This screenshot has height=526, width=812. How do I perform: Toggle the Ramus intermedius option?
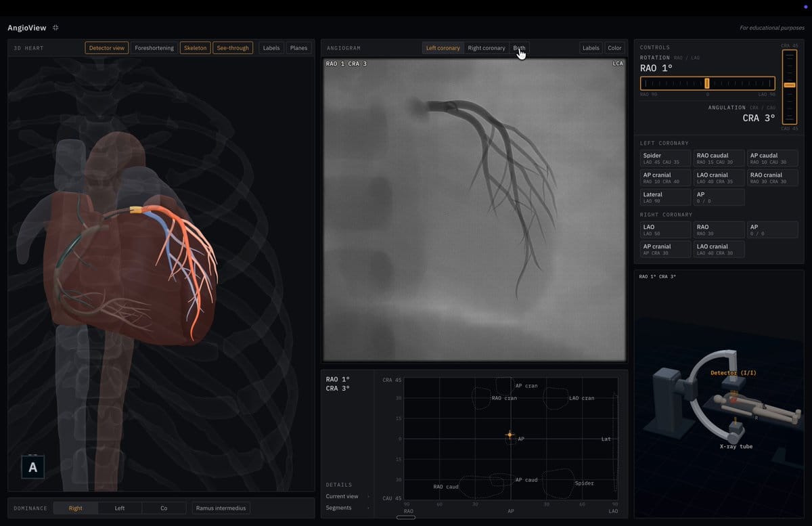coord(221,508)
